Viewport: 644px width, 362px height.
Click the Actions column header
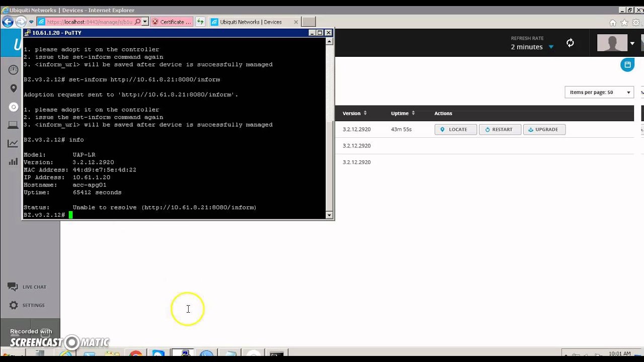pos(443,113)
